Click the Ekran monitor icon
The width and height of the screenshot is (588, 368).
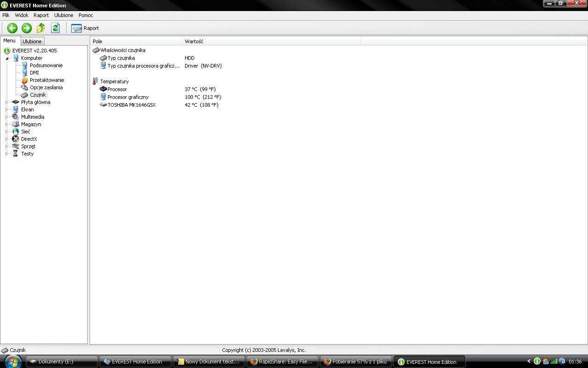(16, 109)
